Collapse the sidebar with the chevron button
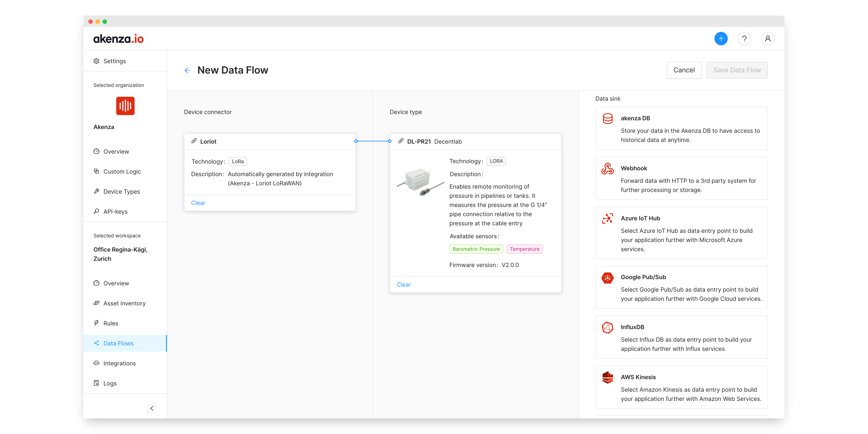The width and height of the screenshot is (868, 434). tap(152, 408)
